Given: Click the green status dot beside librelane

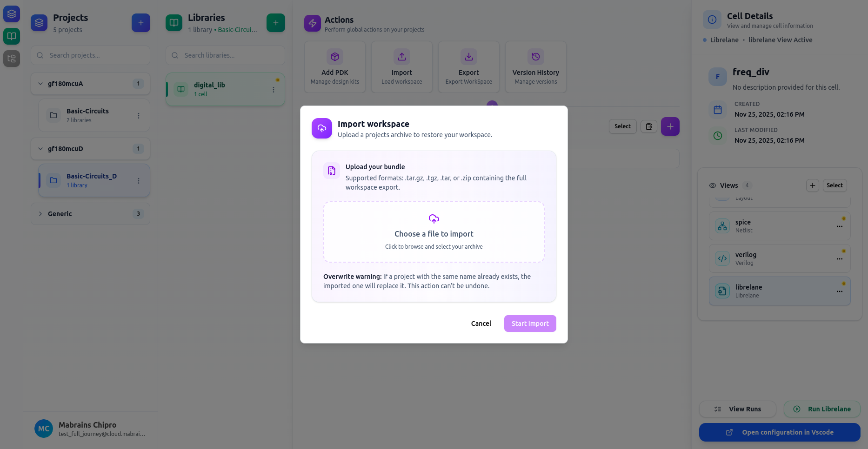Looking at the screenshot, I should 843,284.
